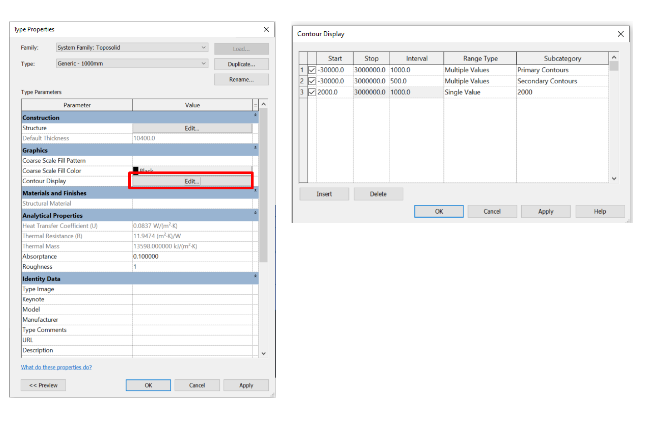Open row 1 Range Type Multiple Values
Screen dimensions: 651x424
(480, 70)
